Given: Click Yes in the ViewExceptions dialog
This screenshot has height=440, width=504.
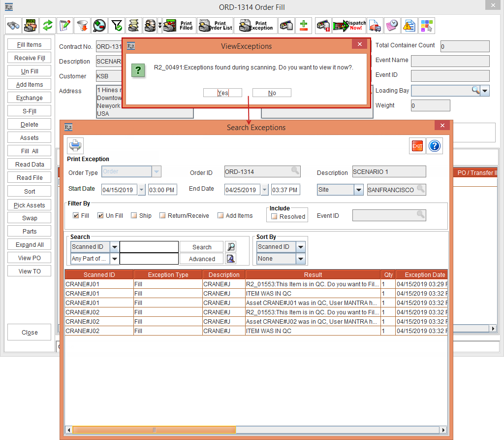Looking at the screenshot, I should (x=222, y=93).
